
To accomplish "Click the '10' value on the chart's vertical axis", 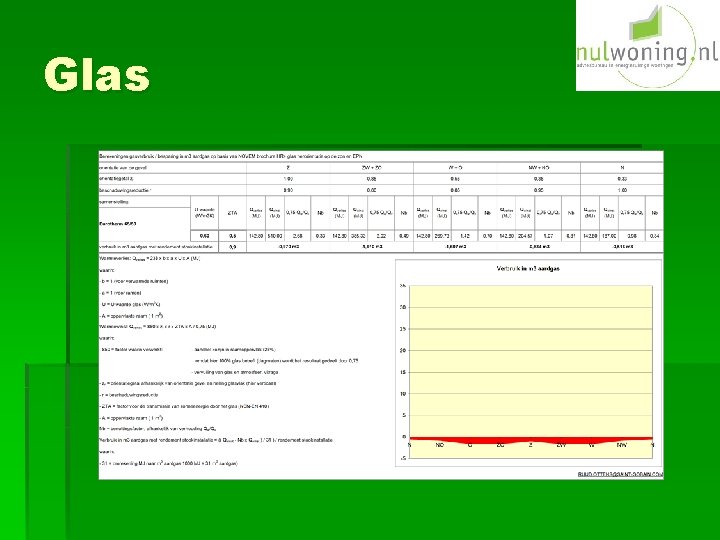I will [403, 394].
